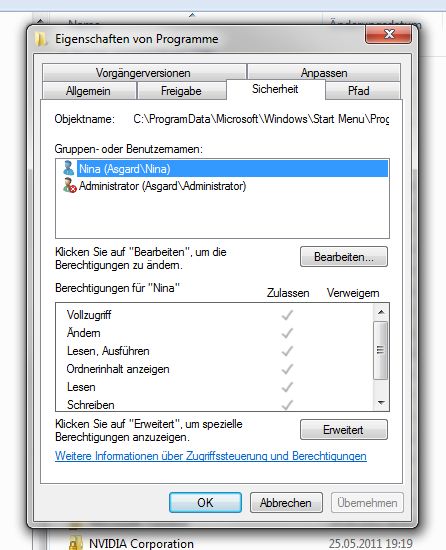Click the Zulassen column header

click(x=288, y=293)
